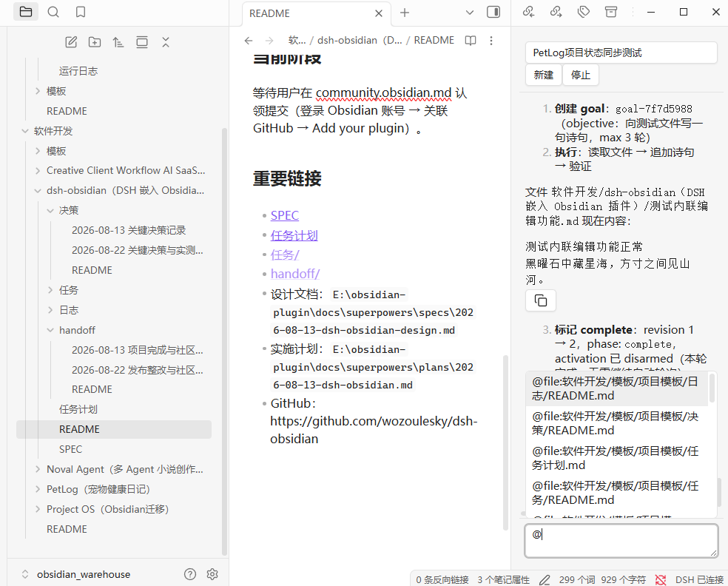Click the vault switcher chevrons

click(x=25, y=574)
